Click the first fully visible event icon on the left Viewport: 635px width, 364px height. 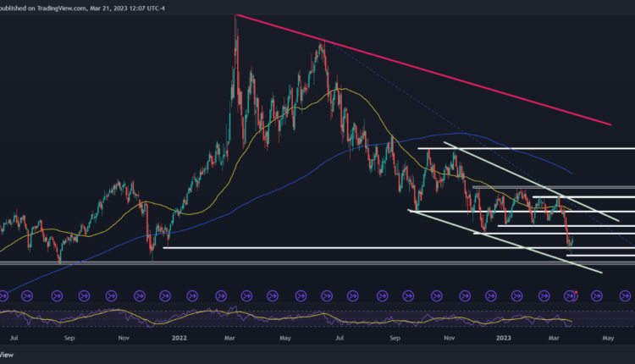point(30,295)
